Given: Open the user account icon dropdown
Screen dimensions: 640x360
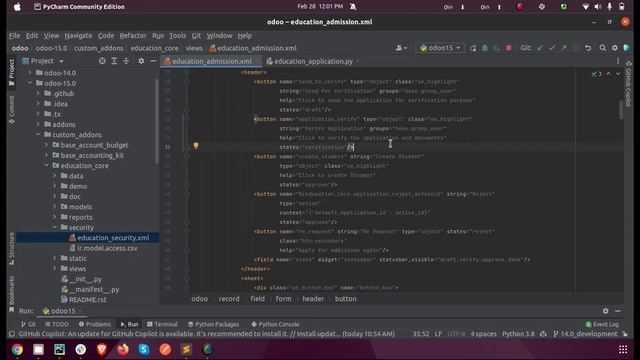Looking at the screenshot, I should coord(401,48).
